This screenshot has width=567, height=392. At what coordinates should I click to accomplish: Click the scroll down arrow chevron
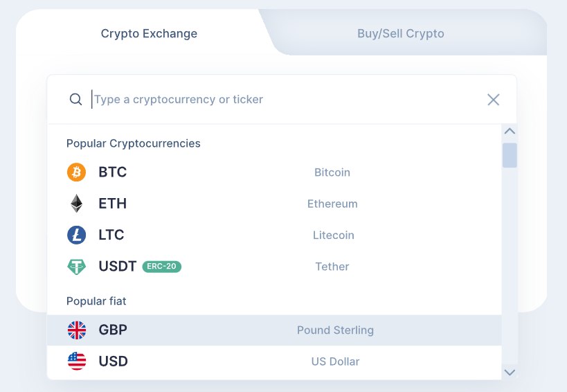tap(510, 373)
